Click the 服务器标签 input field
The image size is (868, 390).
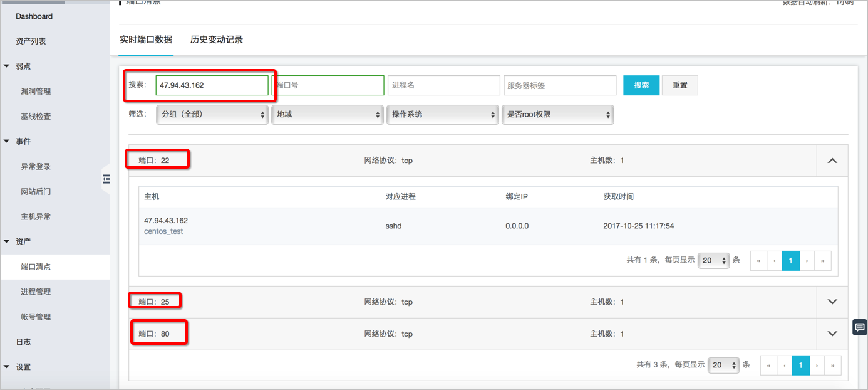click(560, 85)
